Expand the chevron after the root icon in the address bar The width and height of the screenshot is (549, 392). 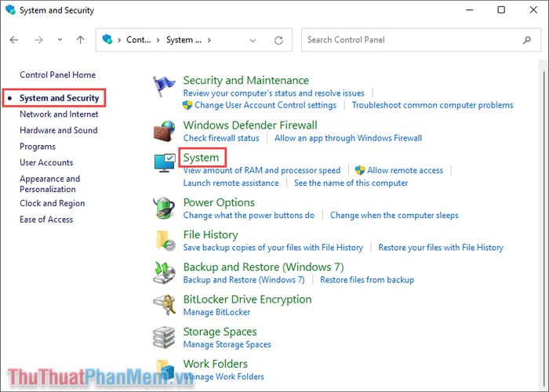[119, 40]
